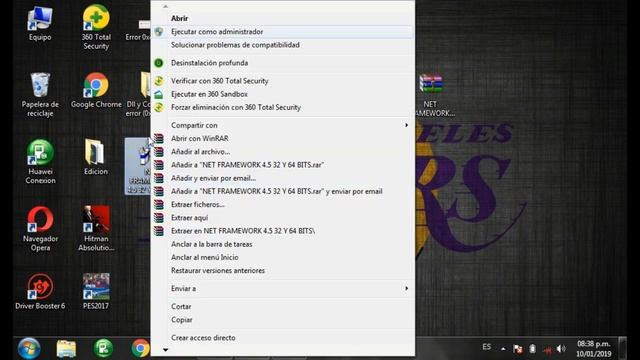Click the battery icon in system tray
Screen dimensions: 640x360
[532, 349]
